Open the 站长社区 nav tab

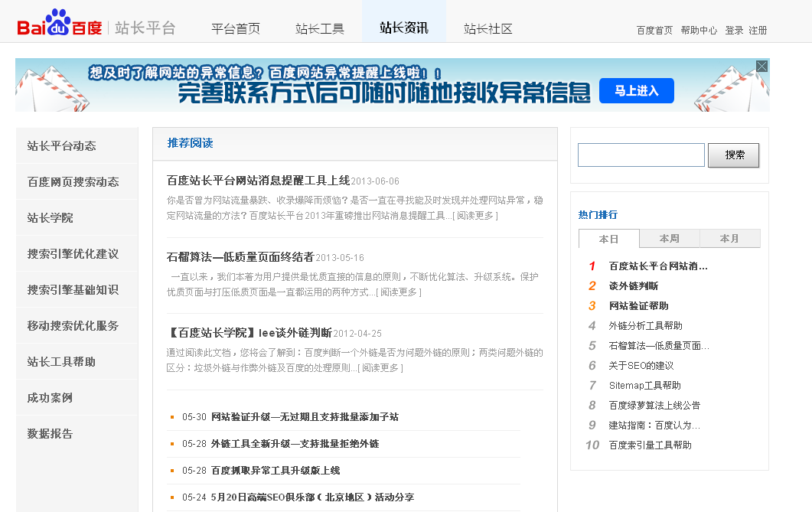pos(488,28)
